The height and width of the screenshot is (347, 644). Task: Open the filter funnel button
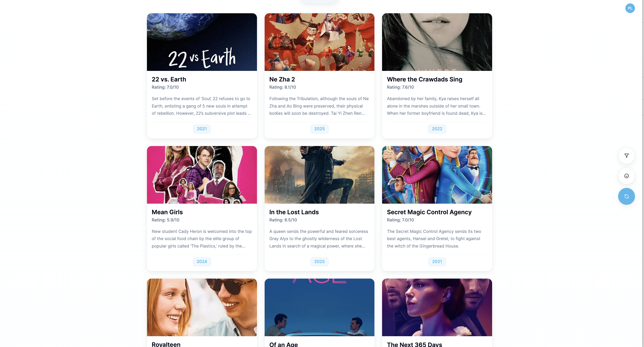coord(626,155)
